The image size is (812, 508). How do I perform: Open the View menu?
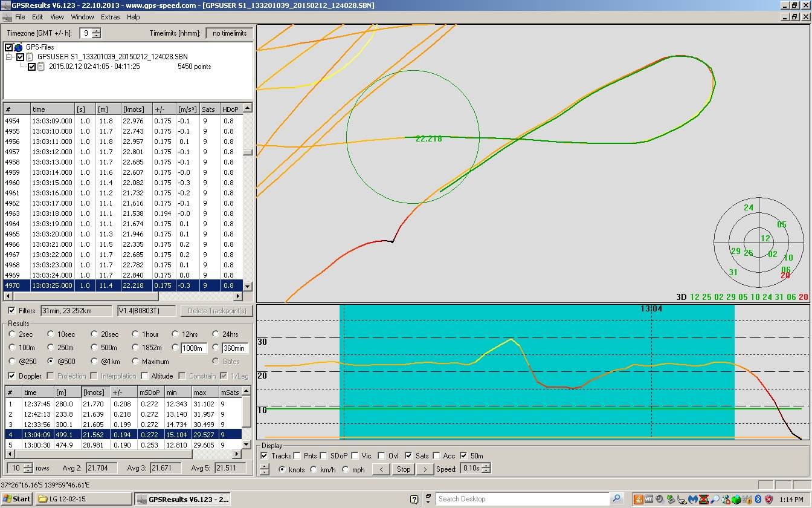point(57,17)
